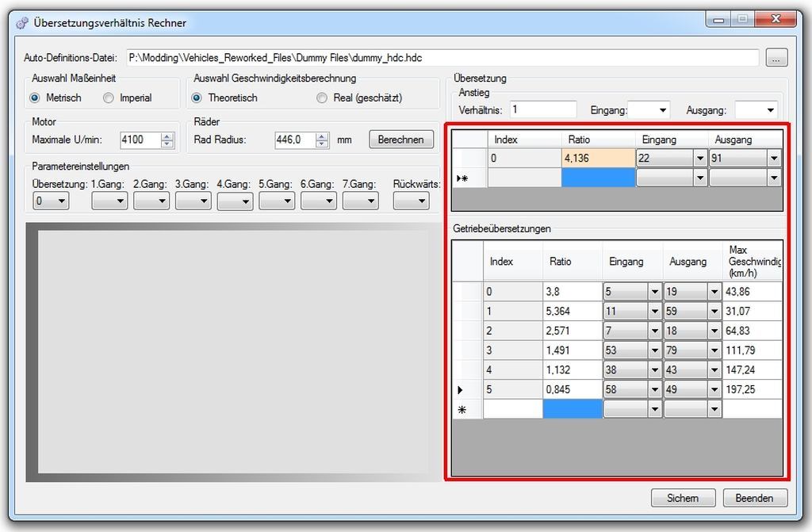Open the 2.Gang dropdown
The height and width of the screenshot is (532, 812).
pos(151,201)
